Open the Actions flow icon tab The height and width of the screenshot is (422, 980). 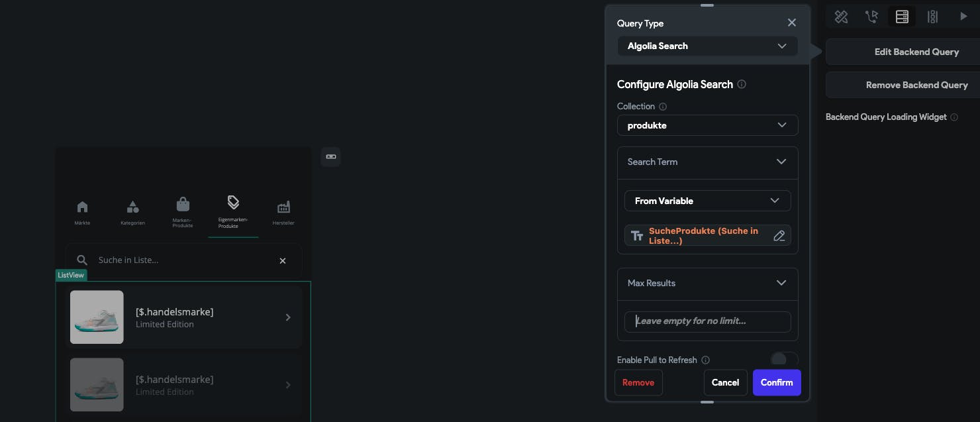871,17
